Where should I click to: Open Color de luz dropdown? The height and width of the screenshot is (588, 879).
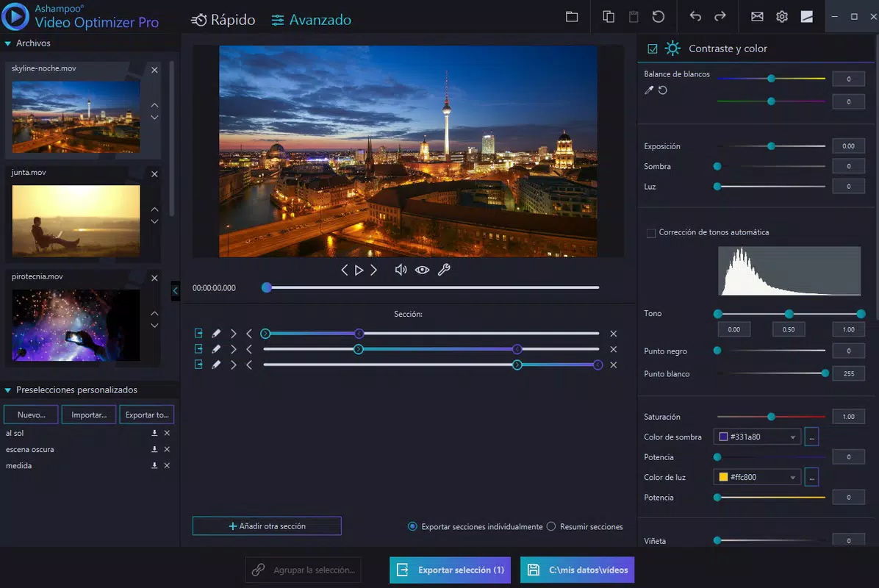[757, 477]
